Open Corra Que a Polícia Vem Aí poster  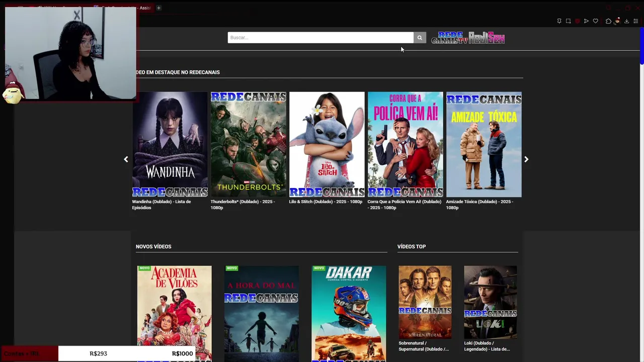(406, 144)
